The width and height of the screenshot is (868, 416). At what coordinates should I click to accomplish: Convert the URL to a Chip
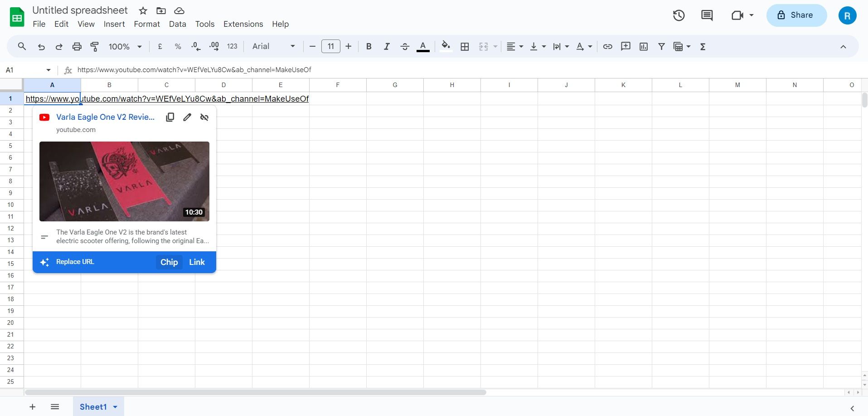[x=169, y=262]
